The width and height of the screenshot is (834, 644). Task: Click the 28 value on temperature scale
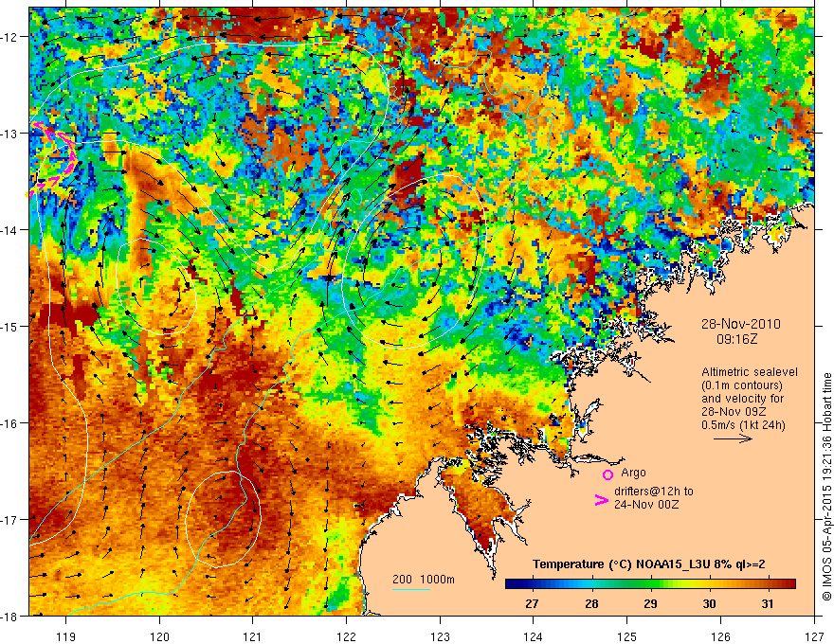pos(591,603)
